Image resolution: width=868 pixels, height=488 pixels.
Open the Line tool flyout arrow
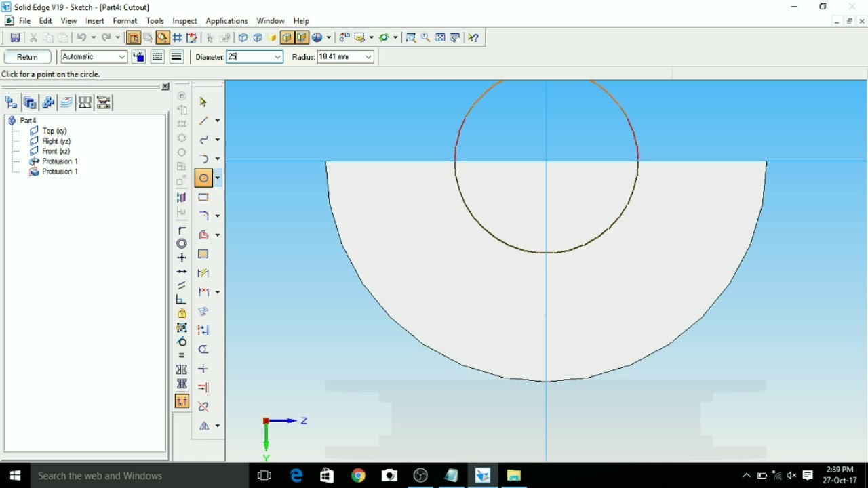pos(218,121)
